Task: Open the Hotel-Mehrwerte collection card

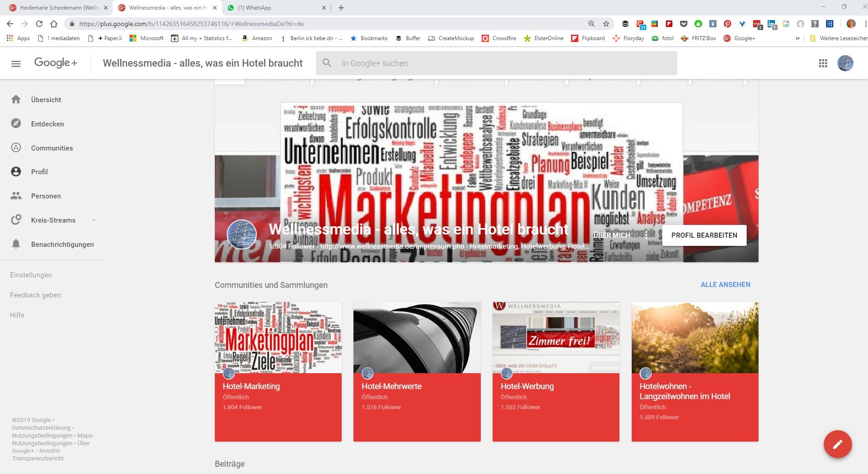Action: pyautogui.click(x=417, y=371)
